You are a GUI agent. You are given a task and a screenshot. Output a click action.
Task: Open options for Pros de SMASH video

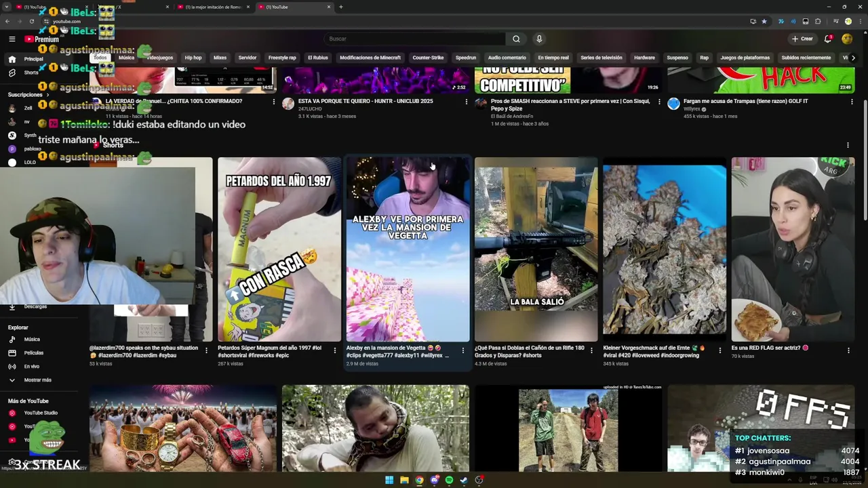coord(659,102)
